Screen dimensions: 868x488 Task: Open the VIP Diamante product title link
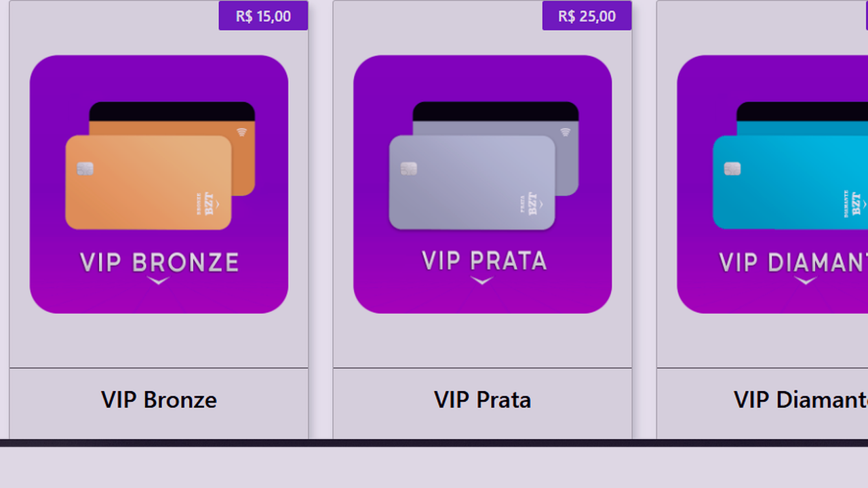coord(800,400)
